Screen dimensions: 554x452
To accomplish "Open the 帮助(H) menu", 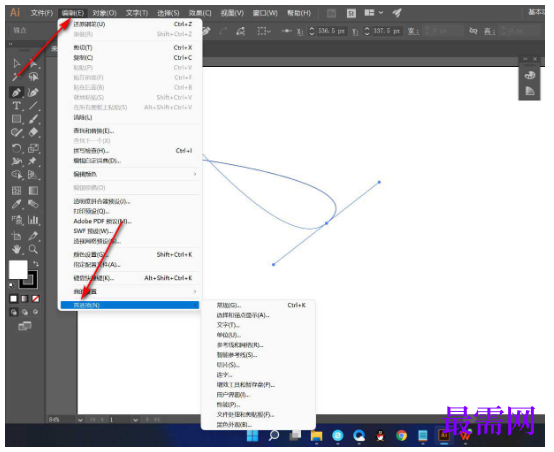I will tap(299, 13).
